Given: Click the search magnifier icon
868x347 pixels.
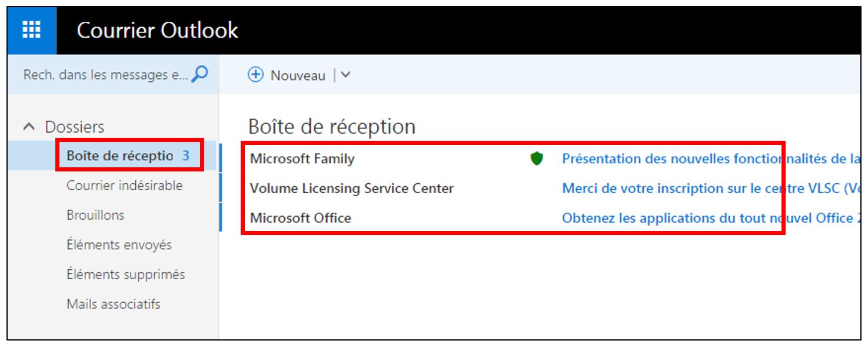Looking at the screenshot, I should pyautogui.click(x=200, y=75).
